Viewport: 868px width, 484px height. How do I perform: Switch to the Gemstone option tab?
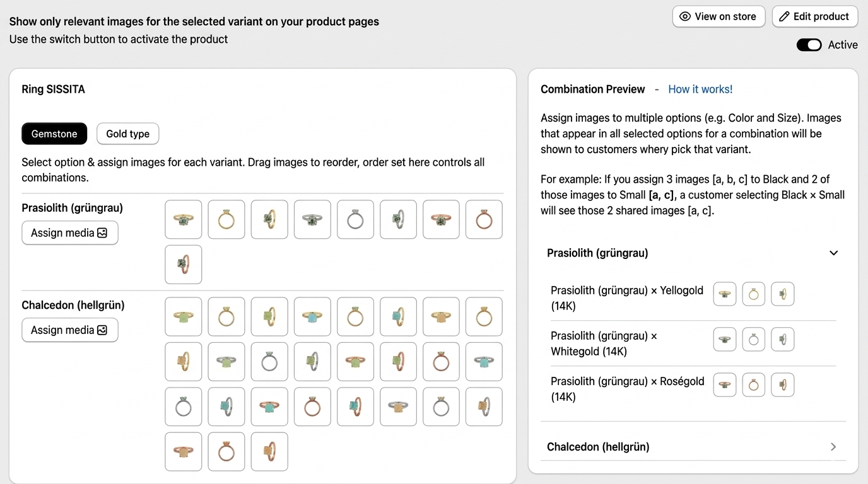(54, 134)
